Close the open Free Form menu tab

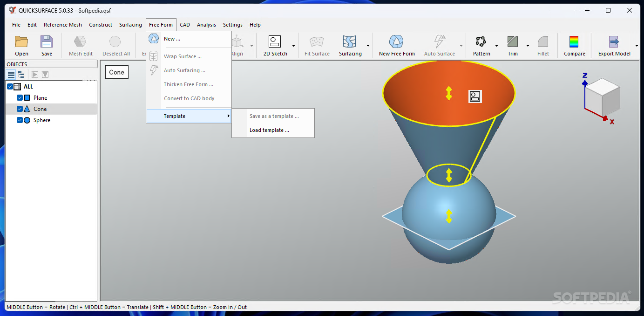(x=161, y=25)
